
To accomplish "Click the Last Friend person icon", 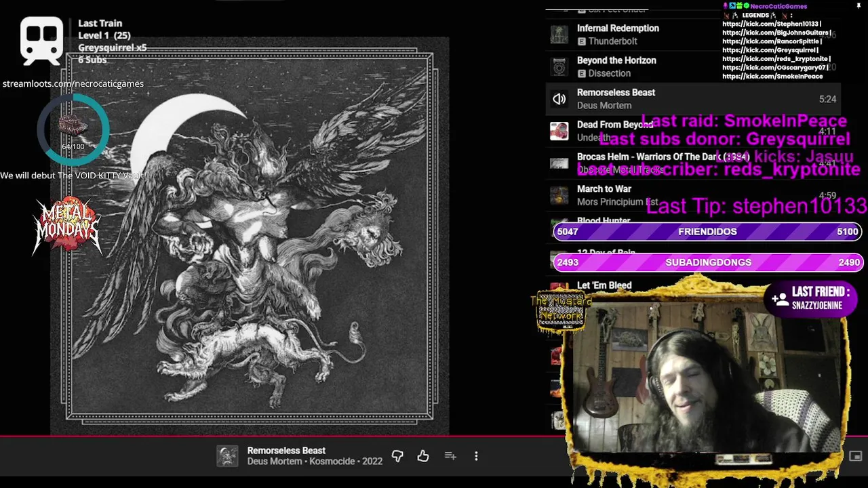I will point(780,298).
